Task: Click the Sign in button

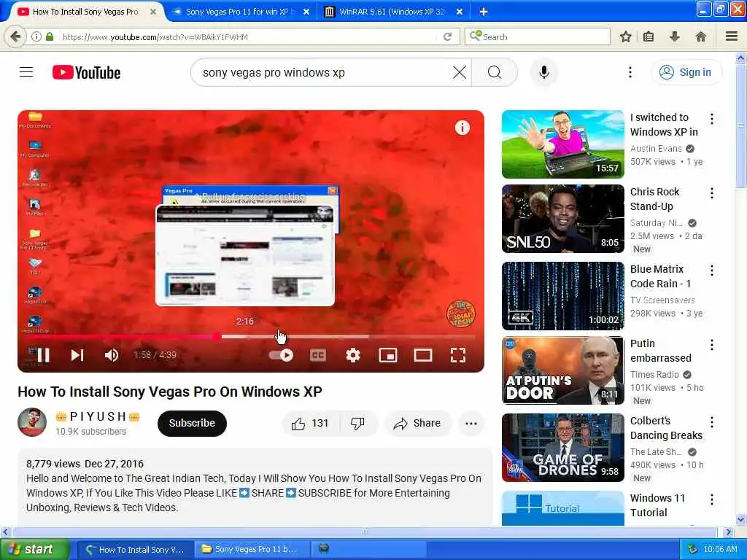Action: pos(686,72)
